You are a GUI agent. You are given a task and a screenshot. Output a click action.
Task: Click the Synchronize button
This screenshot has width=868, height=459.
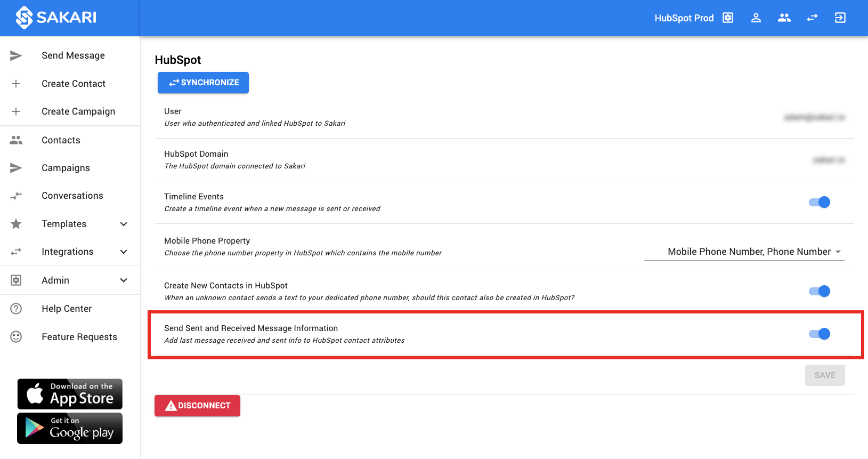(203, 83)
